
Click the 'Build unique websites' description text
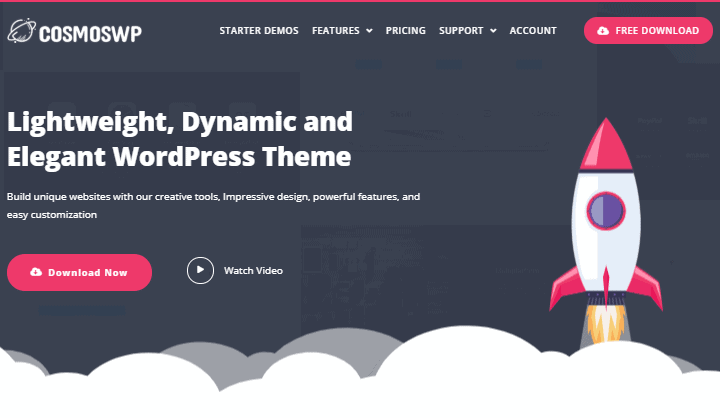pos(214,205)
